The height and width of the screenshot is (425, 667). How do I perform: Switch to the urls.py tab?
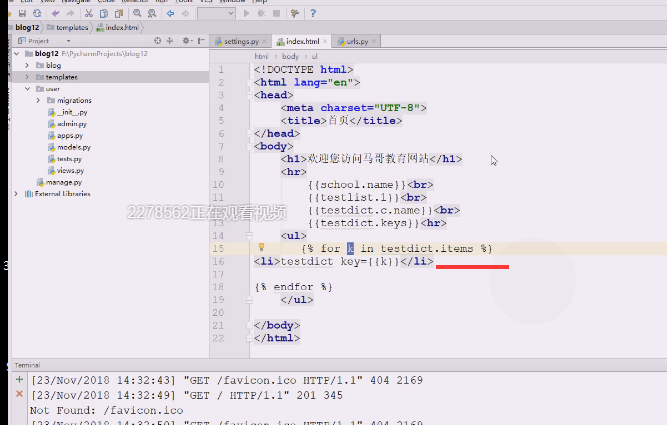coord(357,41)
